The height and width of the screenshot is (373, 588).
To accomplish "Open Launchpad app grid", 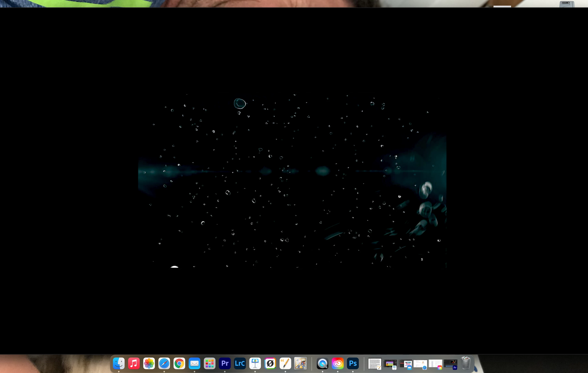I will (209, 364).
